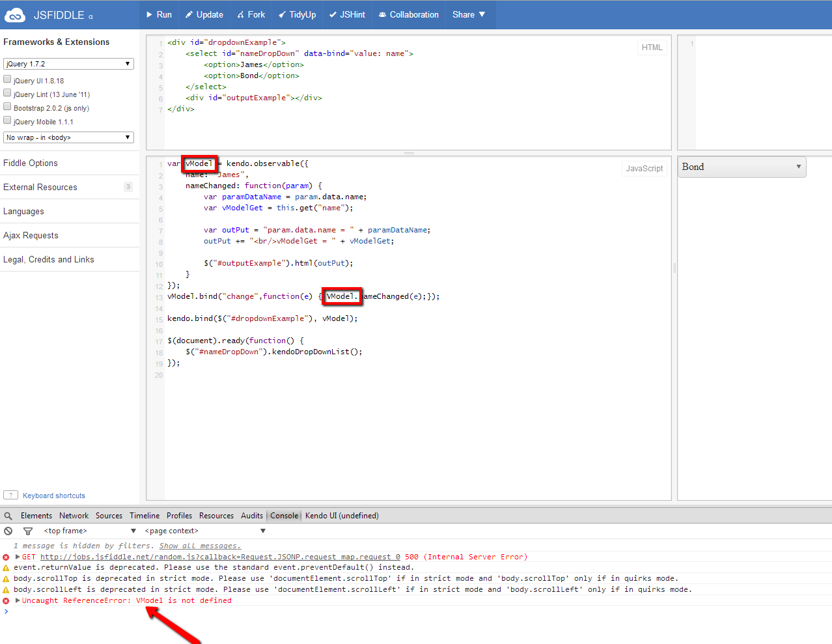Click the console input prompt
Image resolution: width=832 pixels, height=644 pixels.
(417, 611)
